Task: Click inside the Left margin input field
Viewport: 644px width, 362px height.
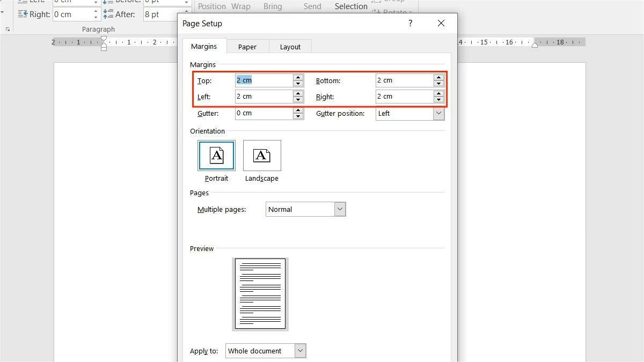Action: tap(263, 97)
